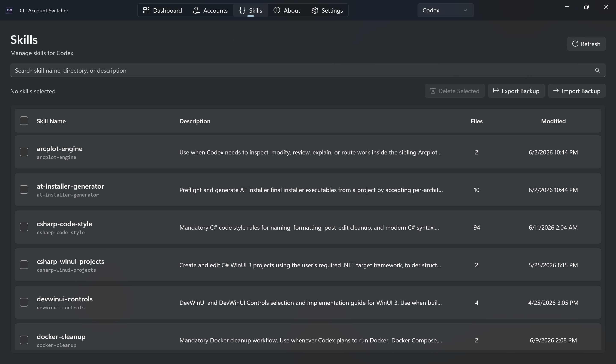Check the at-installer-generator checkbox
The image size is (616, 364).
[x=24, y=190]
